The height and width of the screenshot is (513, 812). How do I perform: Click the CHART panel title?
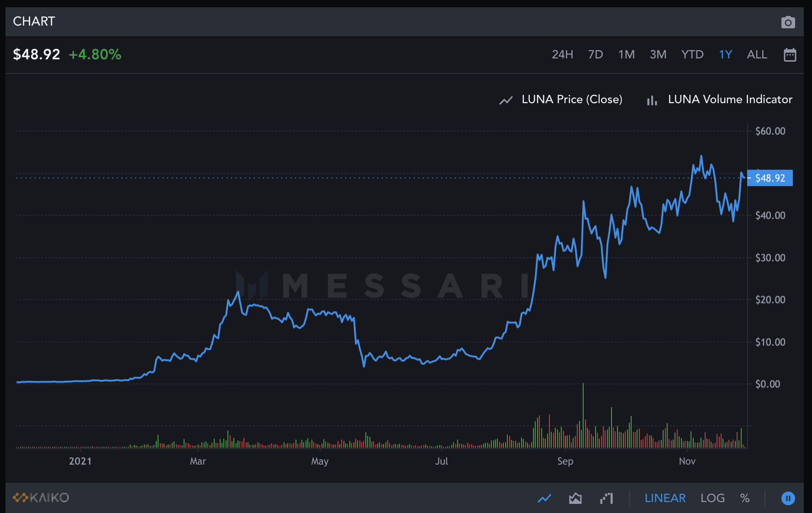pos(34,21)
